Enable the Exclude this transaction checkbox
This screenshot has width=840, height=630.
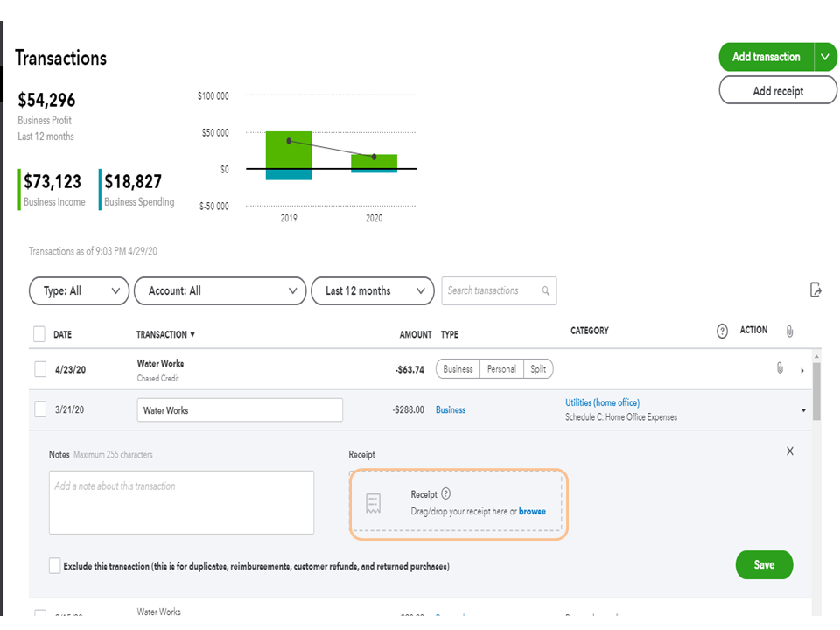[55, 566]
